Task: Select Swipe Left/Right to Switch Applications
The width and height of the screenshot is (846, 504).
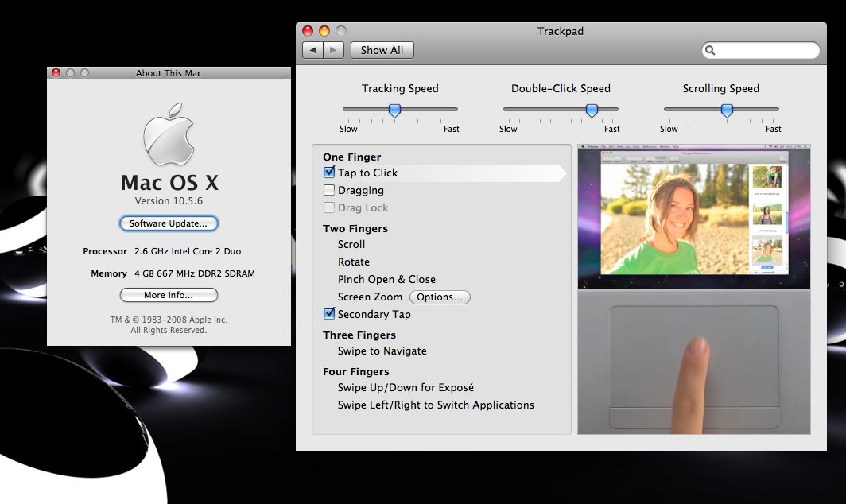Action: 436,405
